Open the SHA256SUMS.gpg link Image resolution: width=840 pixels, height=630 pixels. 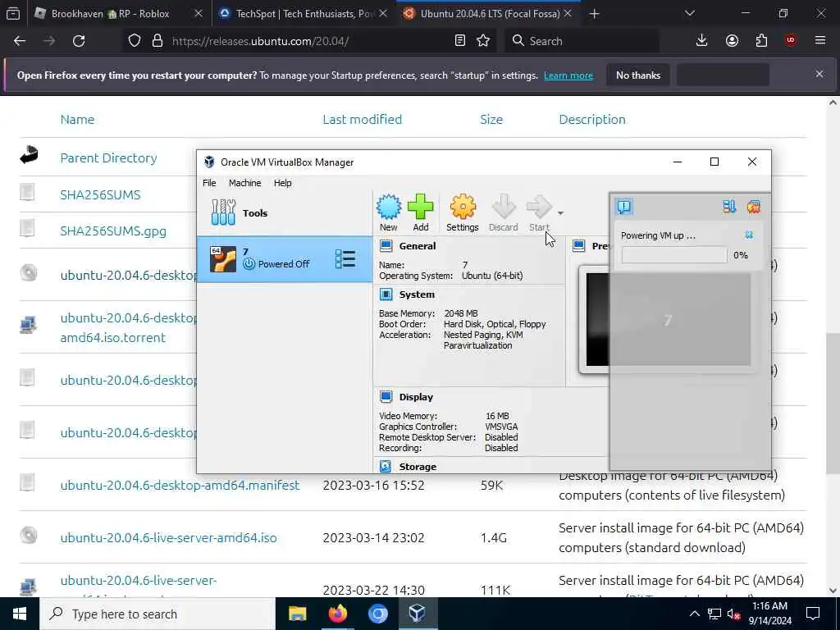(113, 231)
